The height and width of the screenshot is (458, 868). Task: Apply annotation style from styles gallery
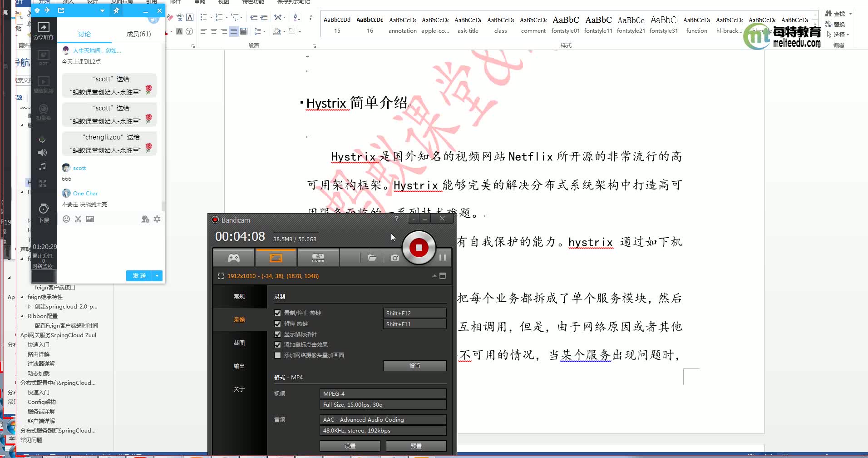(402, 25)
